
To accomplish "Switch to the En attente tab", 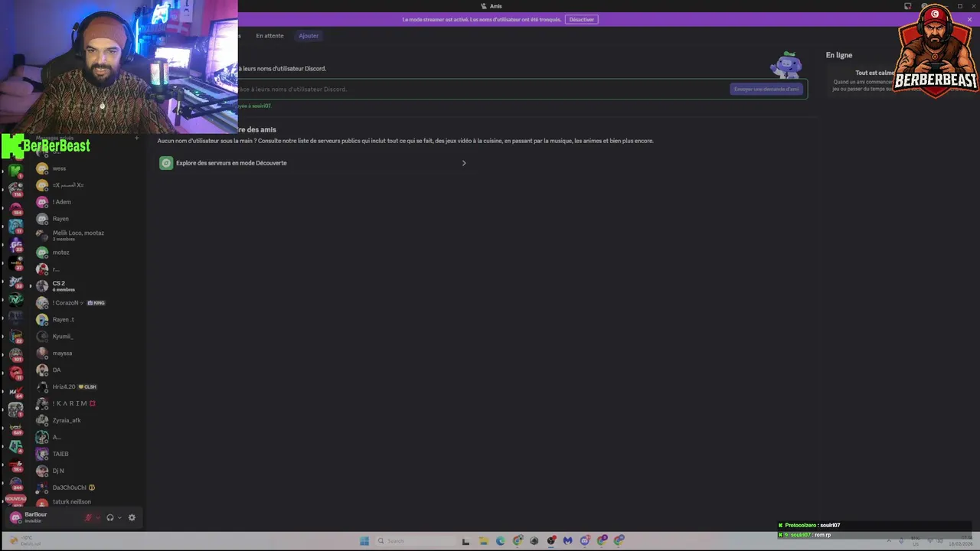I will pyautogui.click(x=269, y=36).
